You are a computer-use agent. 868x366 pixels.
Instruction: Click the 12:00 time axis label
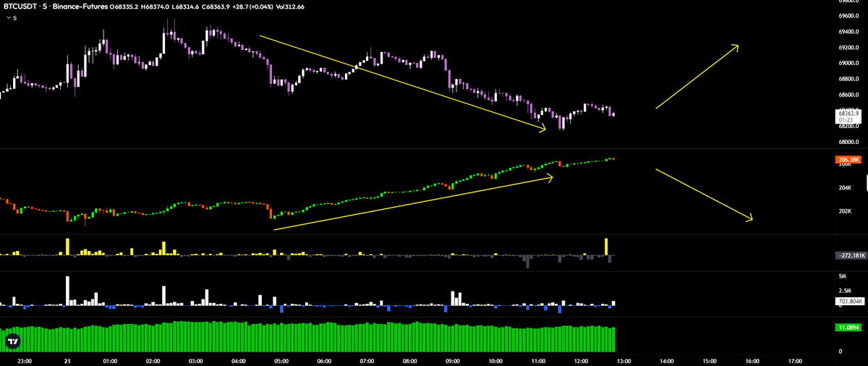581,359
